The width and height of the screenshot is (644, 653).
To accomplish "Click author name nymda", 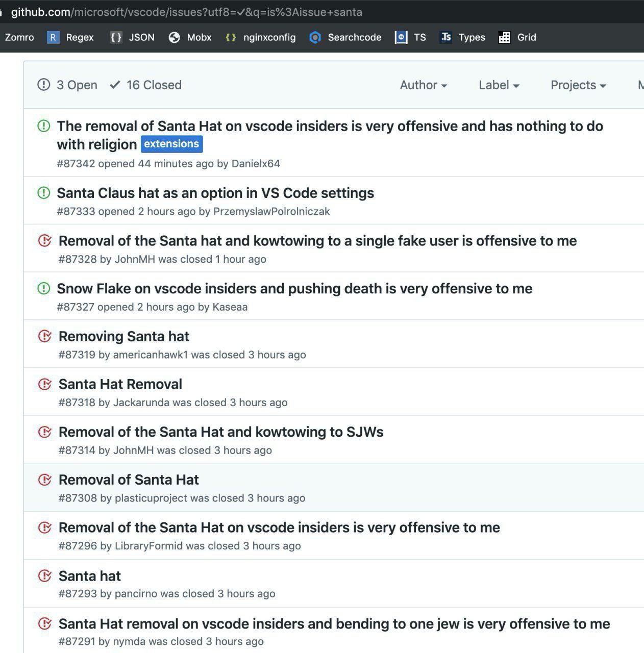I will pos(129,642).
